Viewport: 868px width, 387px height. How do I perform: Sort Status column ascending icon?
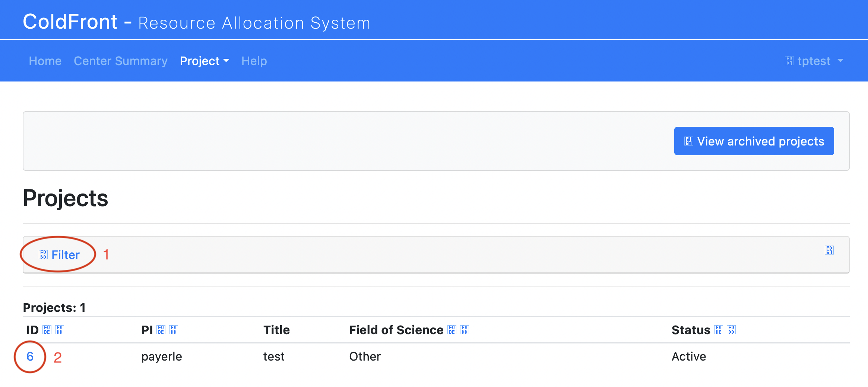pyautogui.click(x=719, y=330)
